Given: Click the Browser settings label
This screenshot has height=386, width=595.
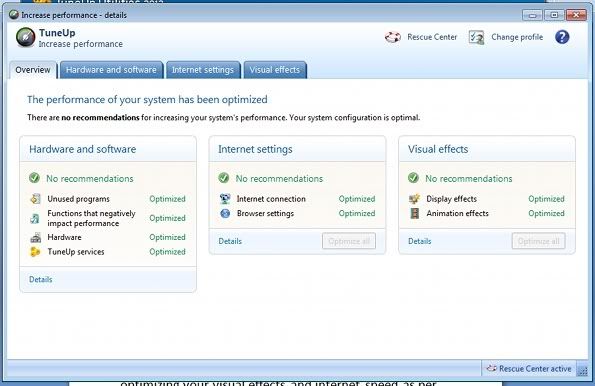Looking at the screenshot, I should click(265, 214).
